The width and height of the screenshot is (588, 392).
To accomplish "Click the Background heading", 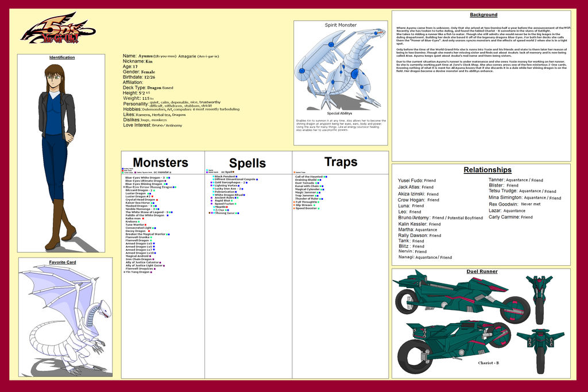I will click(x=483, y=14).
